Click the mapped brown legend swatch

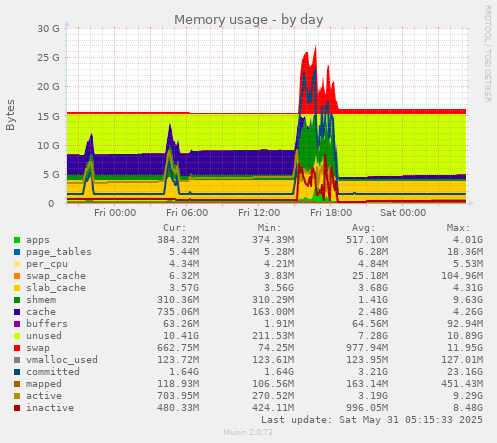click(x=17, y=384)
